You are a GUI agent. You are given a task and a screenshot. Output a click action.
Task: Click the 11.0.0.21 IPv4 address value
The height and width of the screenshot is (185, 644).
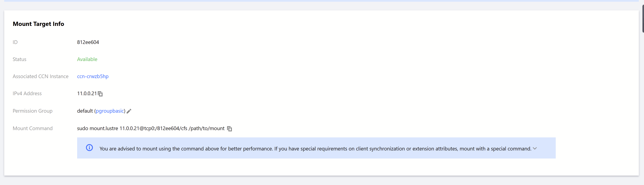point(87,93)
